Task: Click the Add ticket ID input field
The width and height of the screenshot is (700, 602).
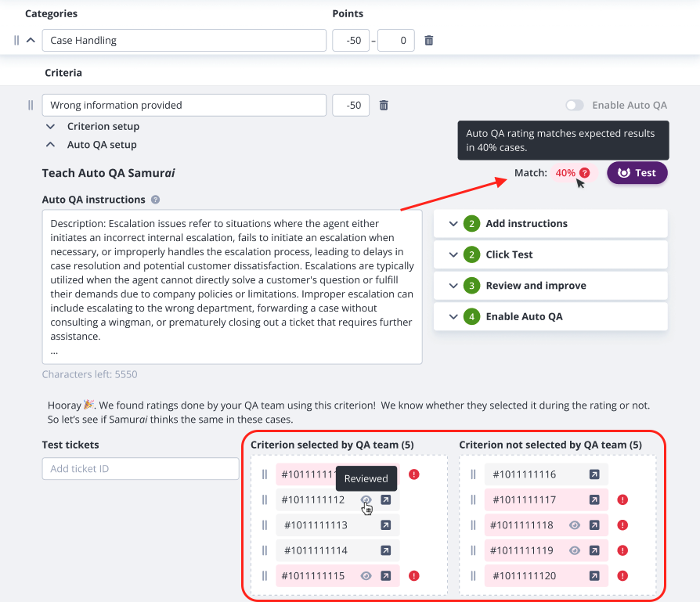Action: tap(140, 469)
